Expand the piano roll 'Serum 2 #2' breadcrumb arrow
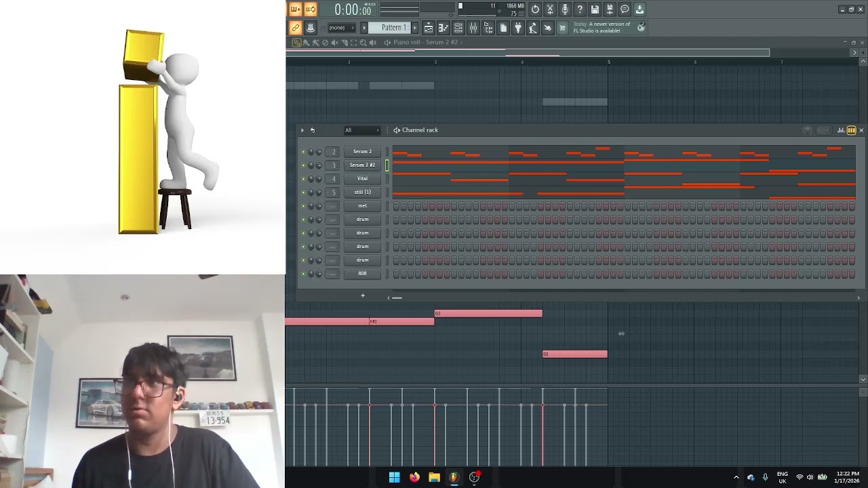This screenshot has width=868, height=488. coord(462,43)
